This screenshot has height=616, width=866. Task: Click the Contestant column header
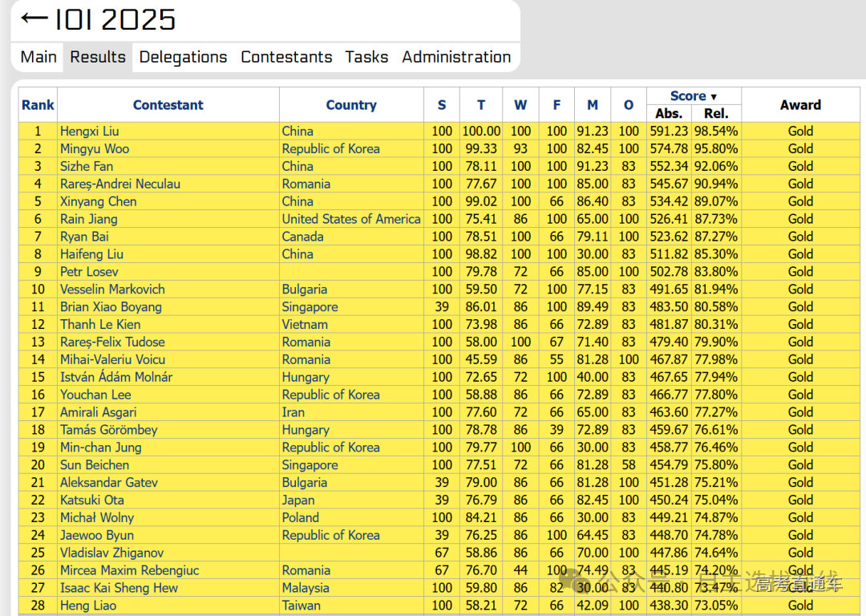(168, 105)
